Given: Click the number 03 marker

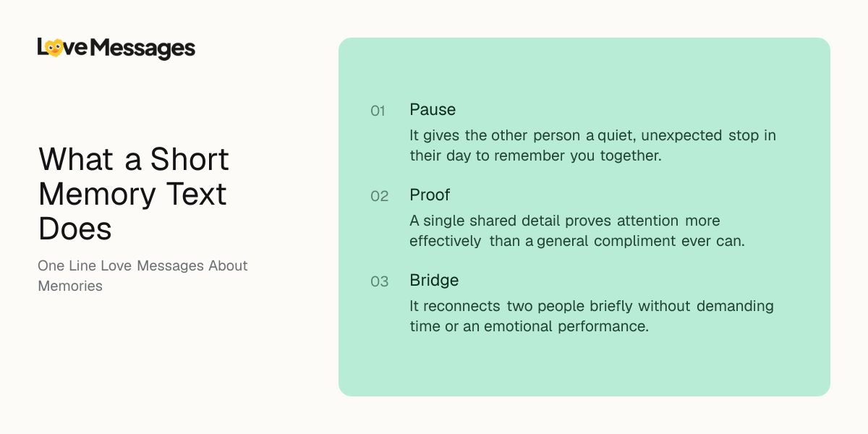Looking at the screenshot, I should coord(380,281).
